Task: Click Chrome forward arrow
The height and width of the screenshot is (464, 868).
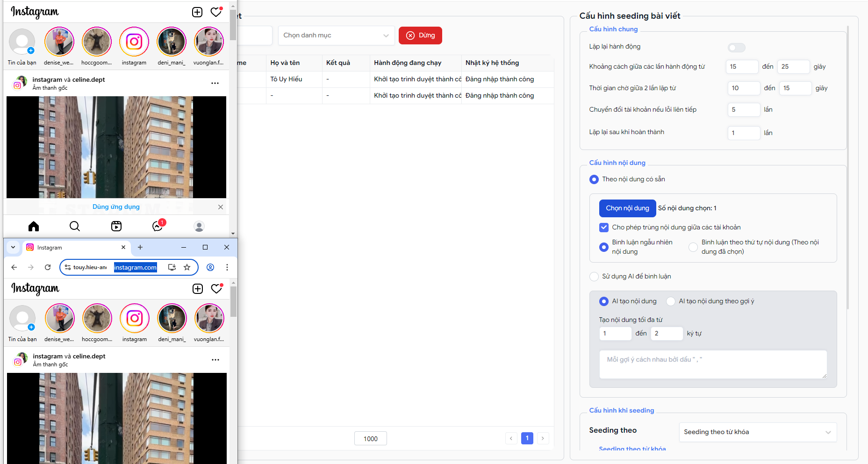Action: 31,267
